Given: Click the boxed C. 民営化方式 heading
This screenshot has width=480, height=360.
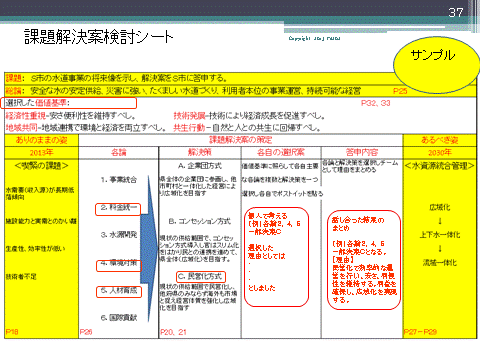Looking at the screenshot, I should (201, 277).
